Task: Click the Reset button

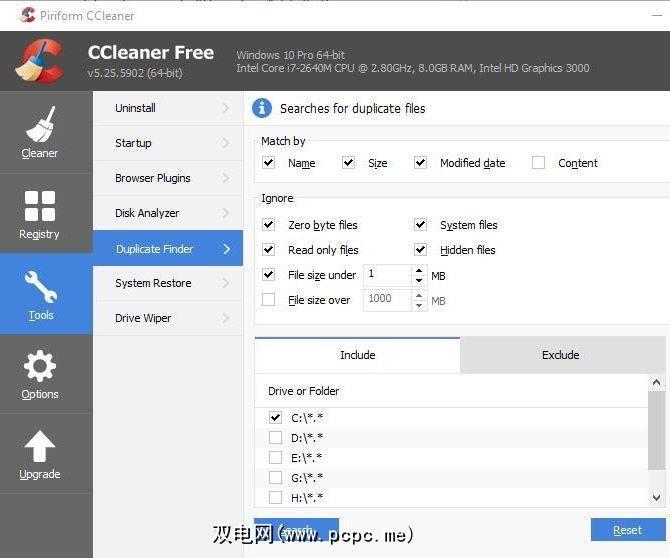Action: (628, 530)
